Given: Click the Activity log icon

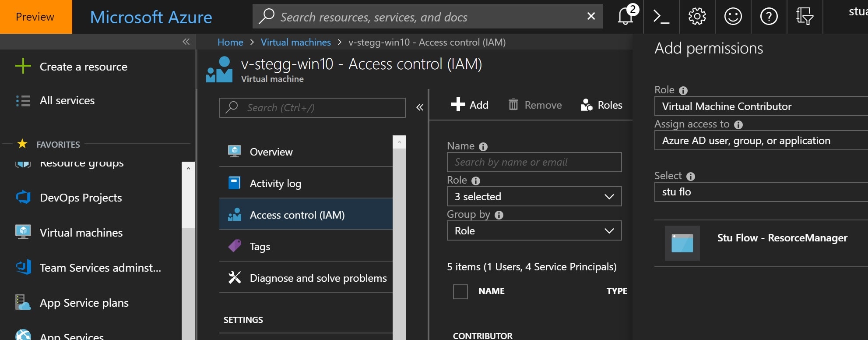Looking at the screenshot, I should tap(235, 183).
